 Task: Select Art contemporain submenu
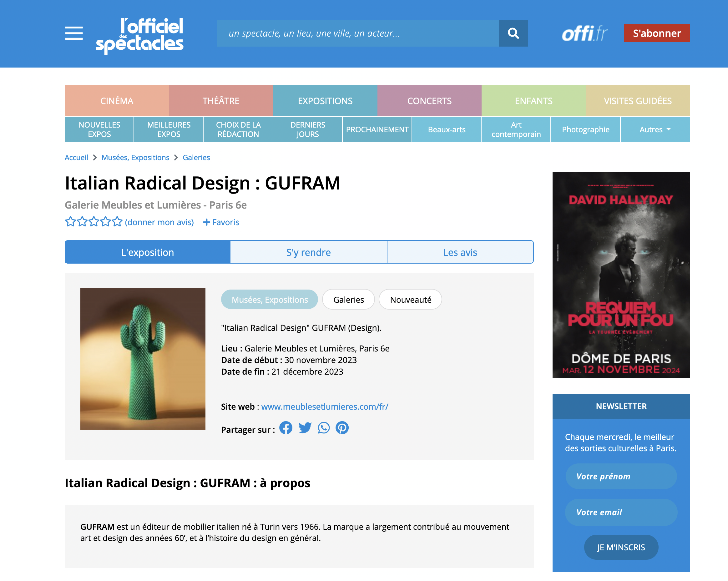[x=516, y=130]
